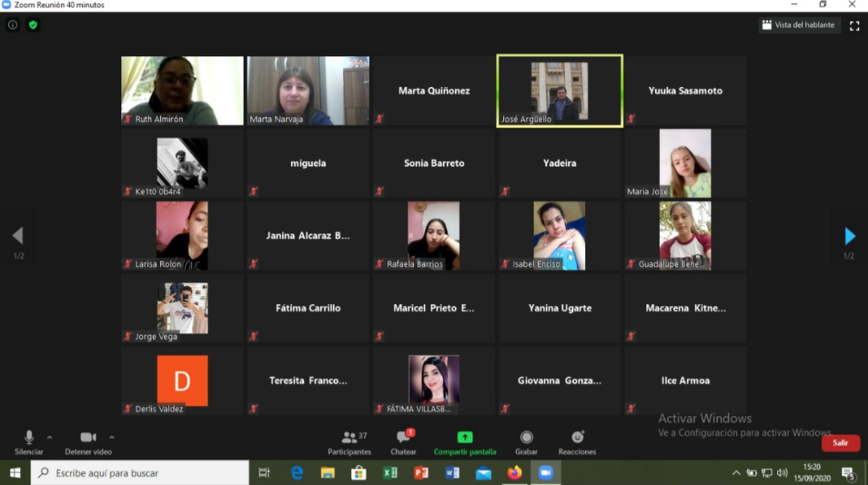Viewport: 868px width, 485px height.
Task: Open Task View in taskbar
Action: click(264, 473)
